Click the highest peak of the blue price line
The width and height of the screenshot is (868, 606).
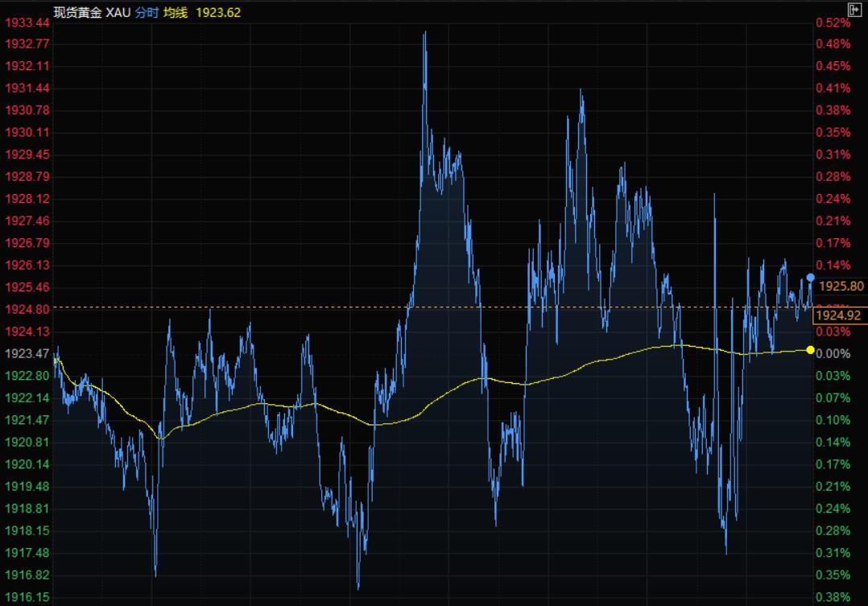click(x=424, y=33)
